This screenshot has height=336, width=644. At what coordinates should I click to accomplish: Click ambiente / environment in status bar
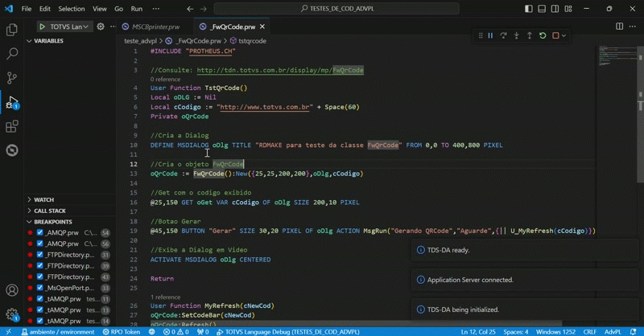58,332
